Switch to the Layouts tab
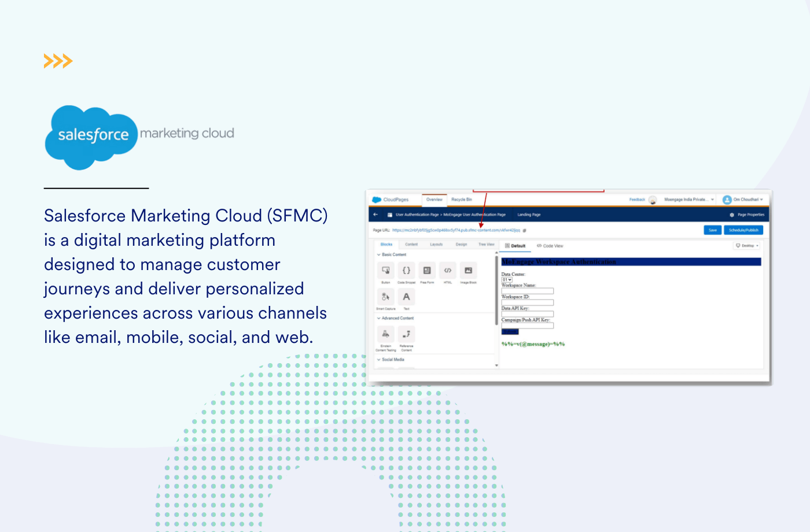 click(436, 245)
